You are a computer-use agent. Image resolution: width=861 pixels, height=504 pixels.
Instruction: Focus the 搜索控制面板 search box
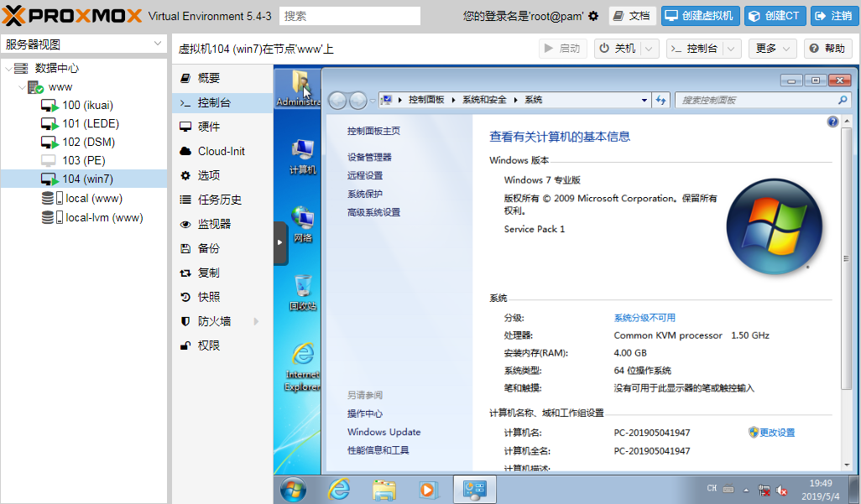tap(764, 100)
